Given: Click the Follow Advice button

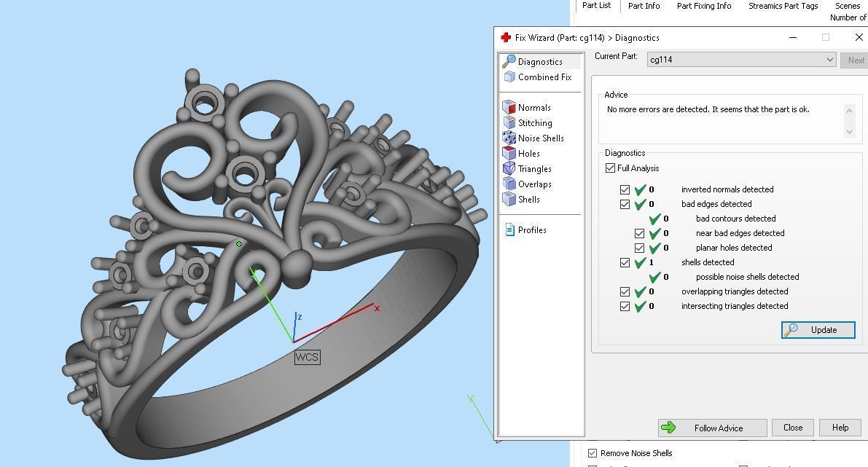Looking at the screenshot, I should pyautogui.click(x=713, y=428).
